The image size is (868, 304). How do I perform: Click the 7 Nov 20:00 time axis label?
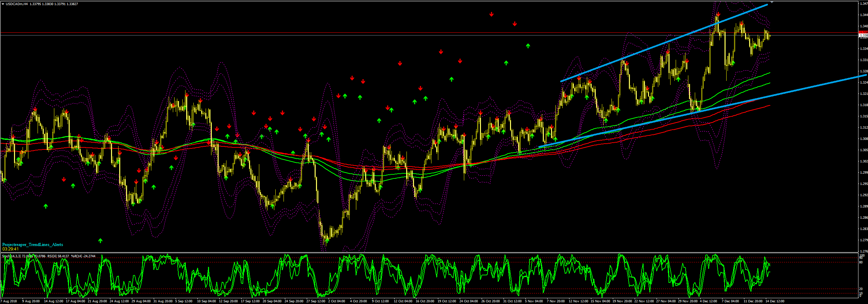556,301
